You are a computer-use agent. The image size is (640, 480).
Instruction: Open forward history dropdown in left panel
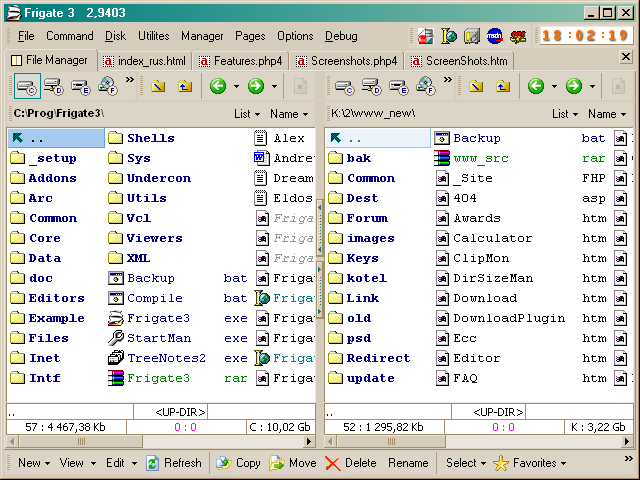point(274,86)
